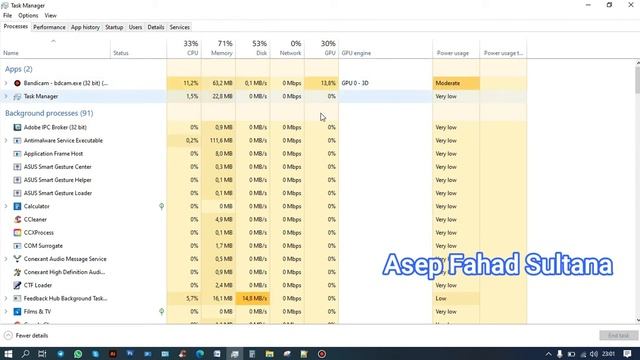
Task: Click the Adobe IPC Broker process icon
Action: [17, 127]
